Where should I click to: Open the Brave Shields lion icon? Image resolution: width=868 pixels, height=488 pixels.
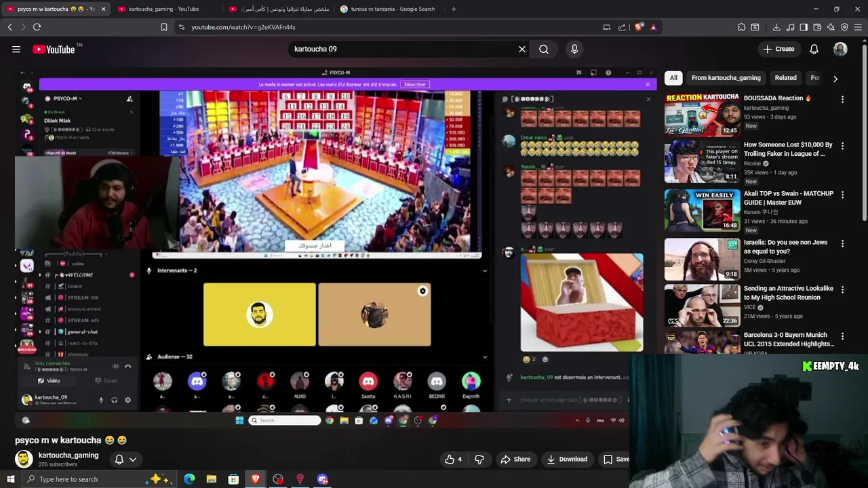coord(638,27)
